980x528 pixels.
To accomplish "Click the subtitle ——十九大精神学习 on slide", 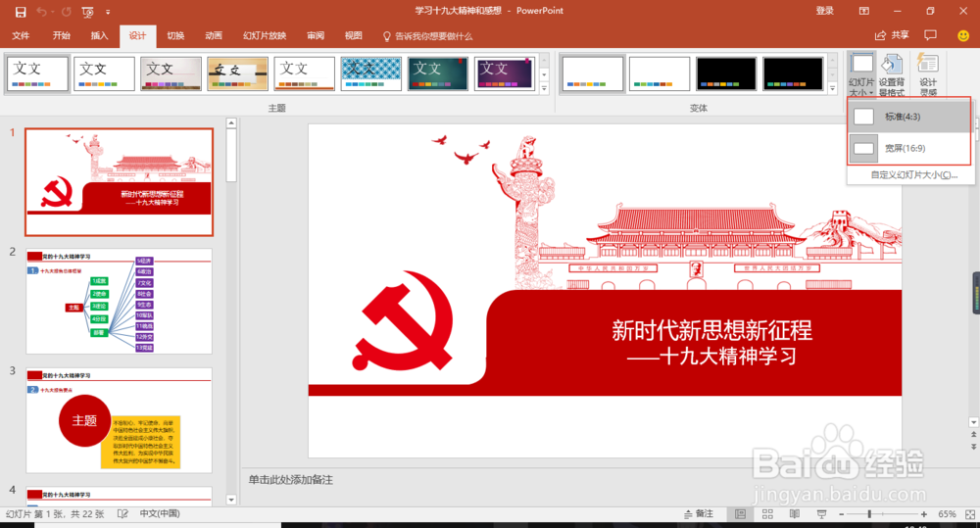I will coord(711,357).
